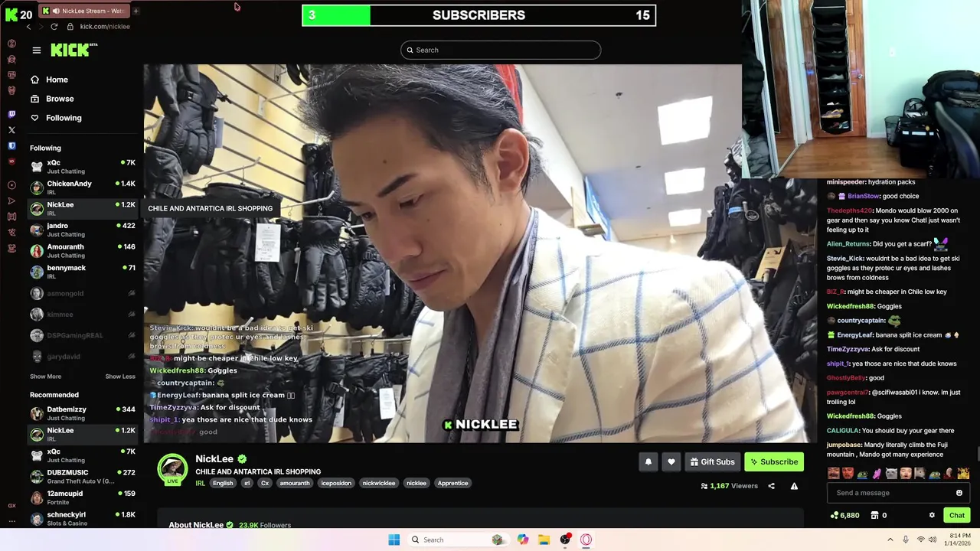The height and width of the screenshot is (551, 980).
Task: Select the nickwicklee tag
Action: point(379,483)
